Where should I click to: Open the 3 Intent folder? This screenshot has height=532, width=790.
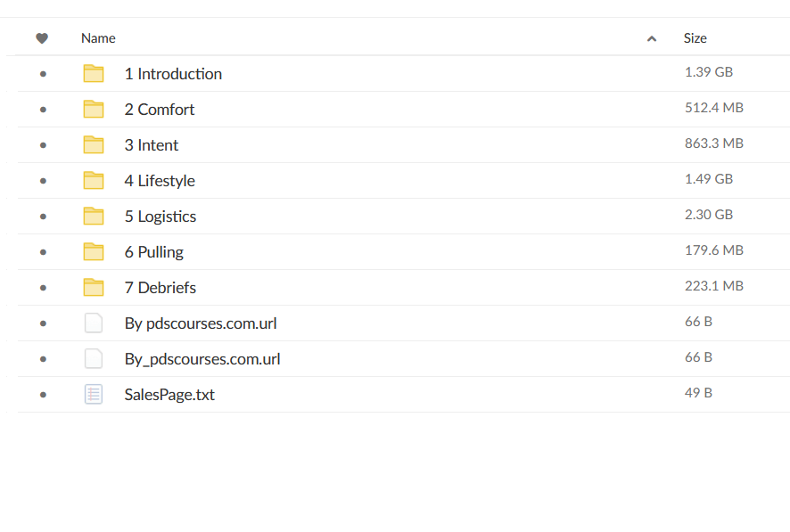pyautogui.click(x=152, y=145)
